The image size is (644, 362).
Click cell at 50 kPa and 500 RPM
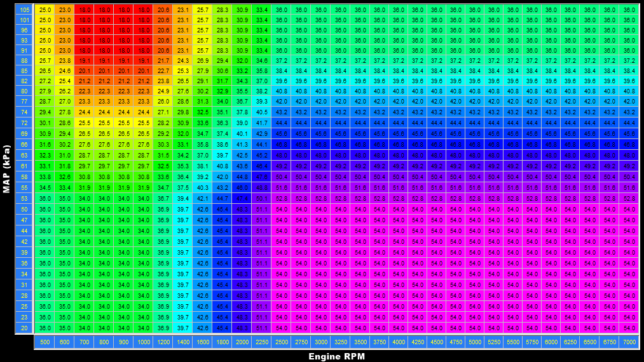[x=45, y=208]
